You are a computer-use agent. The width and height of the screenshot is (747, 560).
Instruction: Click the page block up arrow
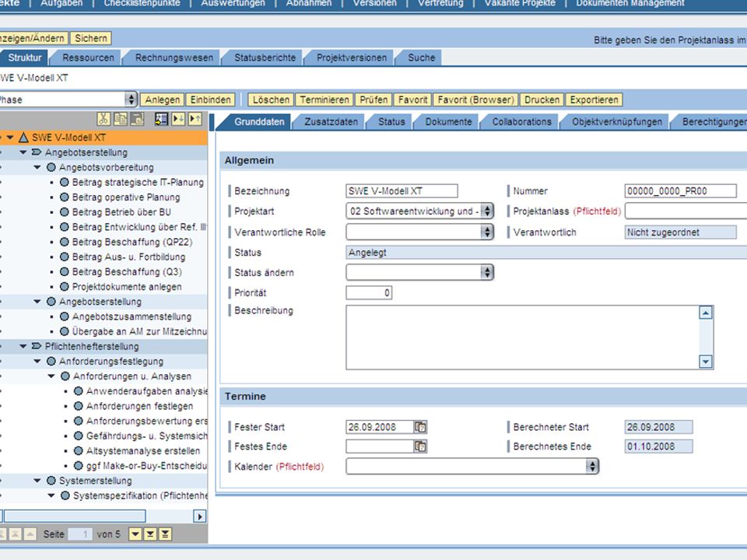[16, 534]
